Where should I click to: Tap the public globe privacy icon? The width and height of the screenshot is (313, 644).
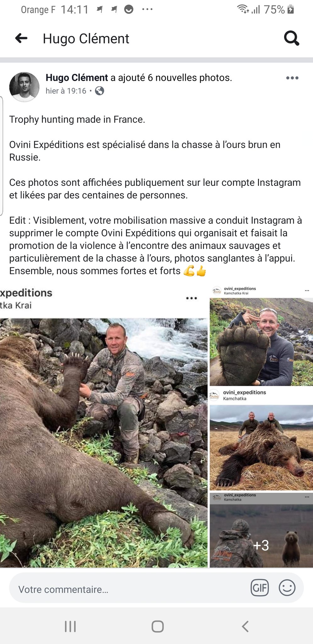click(100, 91)
